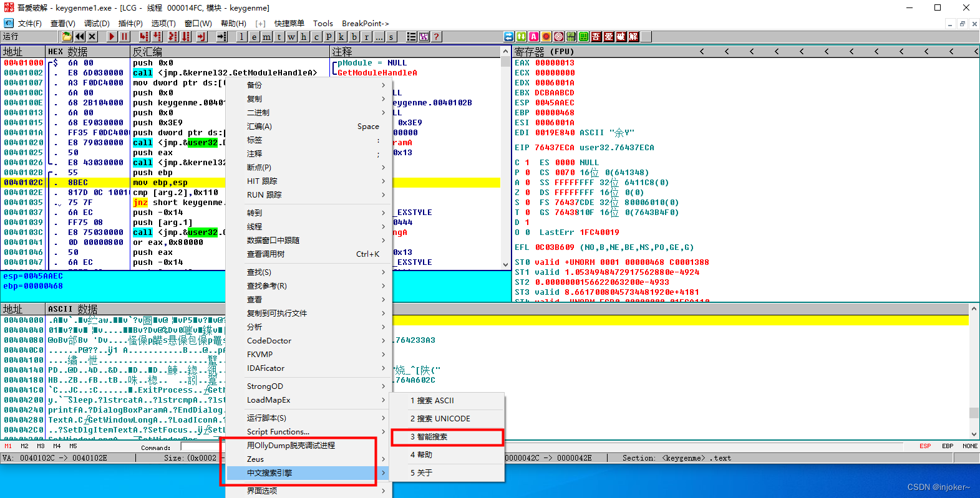Click the execute till return icon
Screen dimensions: 980x498
(201, 37)
